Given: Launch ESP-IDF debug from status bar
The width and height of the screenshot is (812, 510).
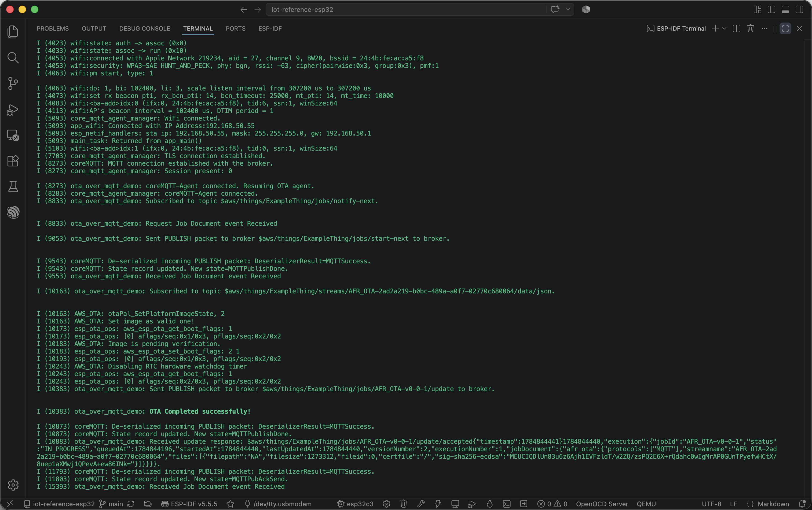Looking at the screenshot, I should (x=472, y=504).
